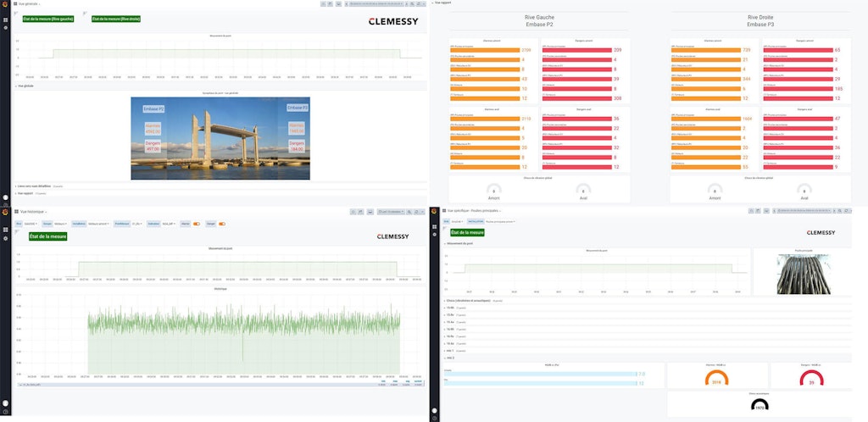
Task: Click the bridge photo in Vue globale
Action: pyautogui.click(x=220, y=138)
